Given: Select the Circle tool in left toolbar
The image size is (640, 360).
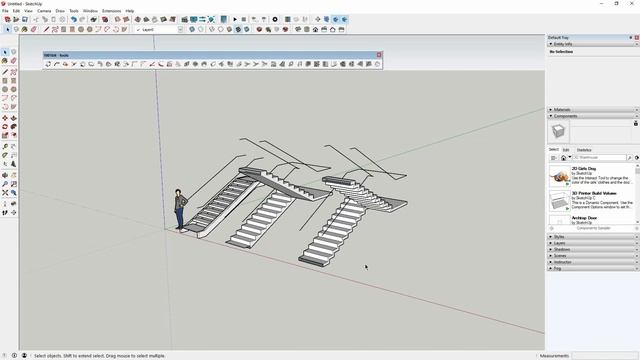Looking at the screenshot, I should pos(5,89).
